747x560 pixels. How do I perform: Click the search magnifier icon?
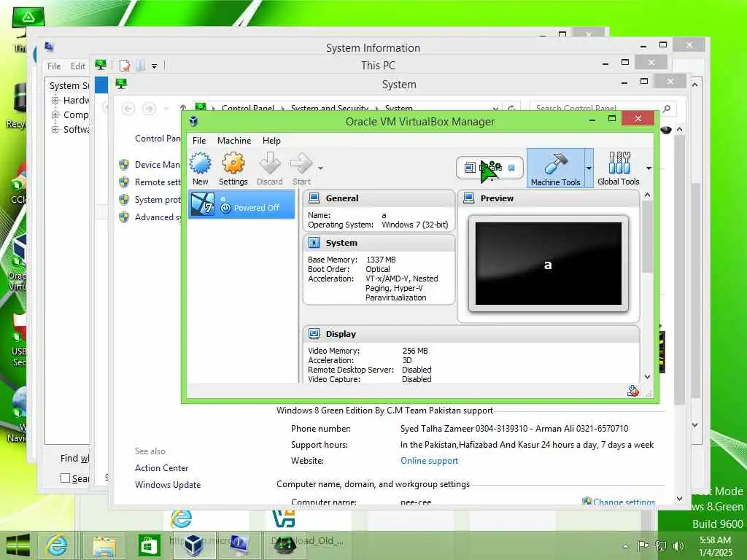667,109
